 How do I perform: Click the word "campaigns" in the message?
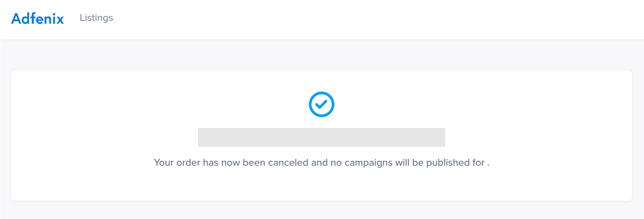[x=368, y=163]
